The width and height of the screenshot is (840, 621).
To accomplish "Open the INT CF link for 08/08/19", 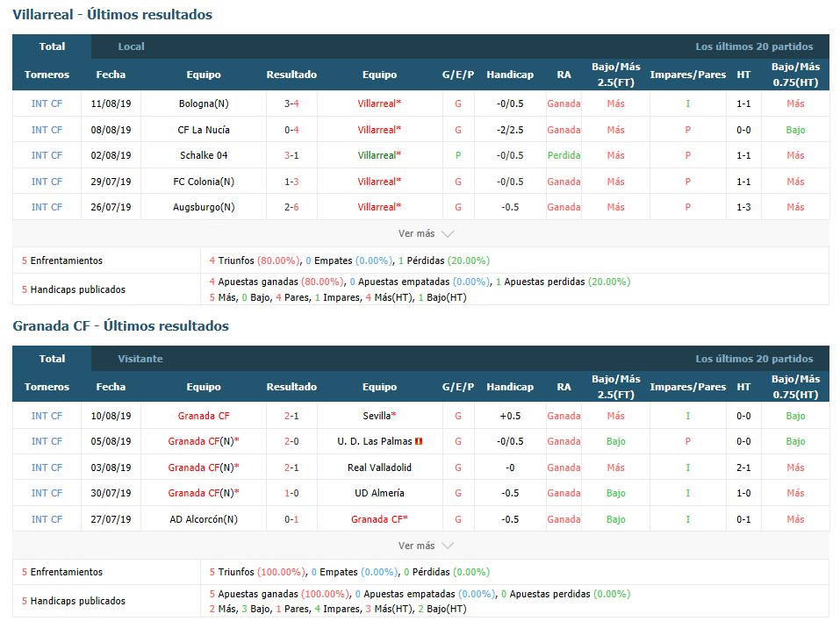I will coord(47,130).
